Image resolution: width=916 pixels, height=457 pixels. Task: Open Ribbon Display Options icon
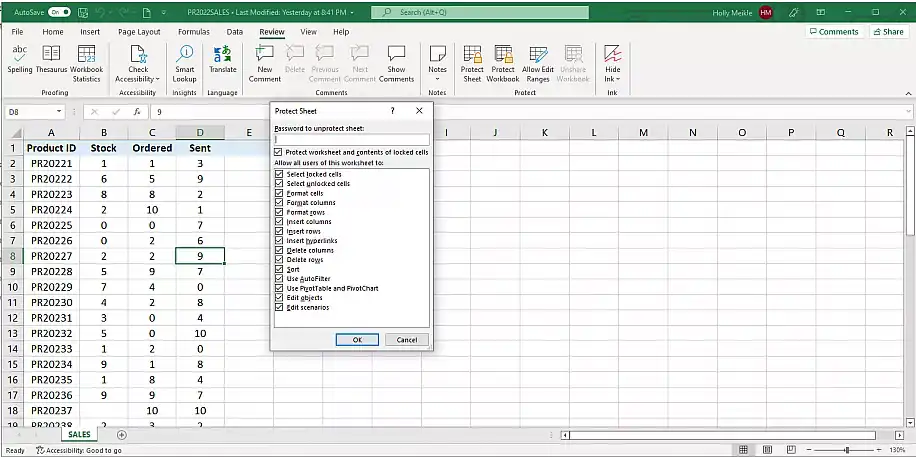821,12
